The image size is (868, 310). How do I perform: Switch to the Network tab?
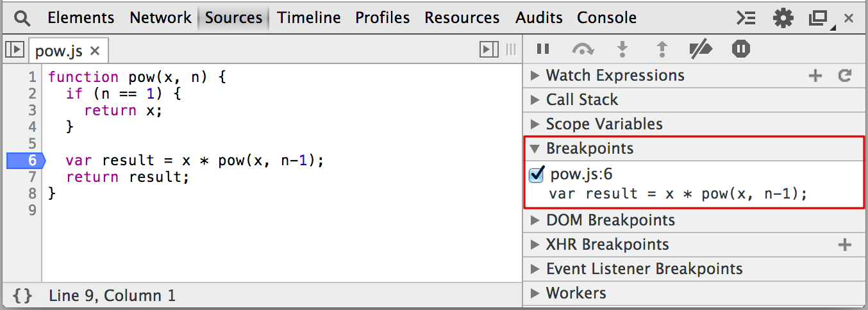click(x=160, y=18)
